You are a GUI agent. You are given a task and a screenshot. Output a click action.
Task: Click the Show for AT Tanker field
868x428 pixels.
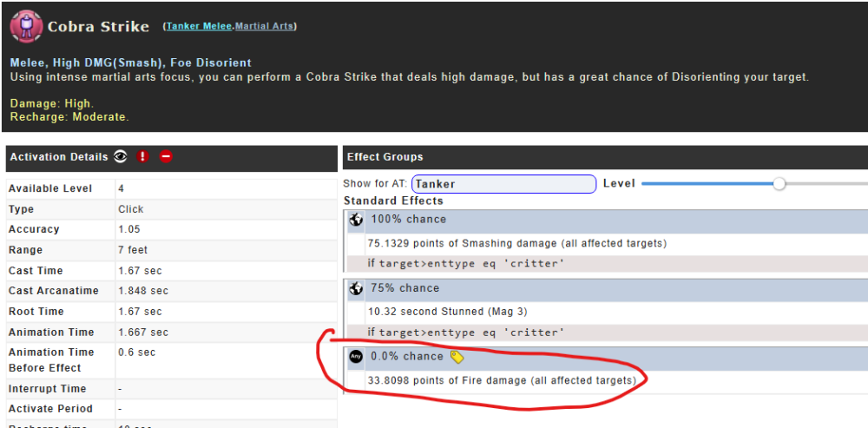pyautogui.click(x=503, y=184)
